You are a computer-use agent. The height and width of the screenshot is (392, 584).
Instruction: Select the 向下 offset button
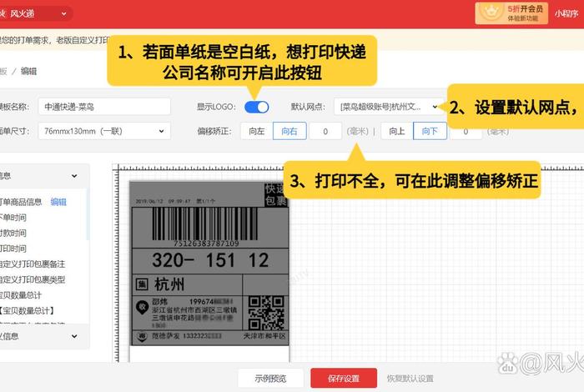click(x=430, y=131)
